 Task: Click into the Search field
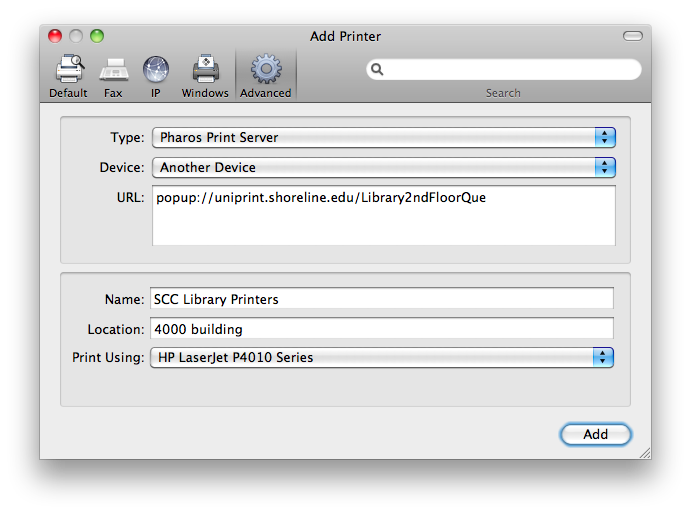[504, 69]
